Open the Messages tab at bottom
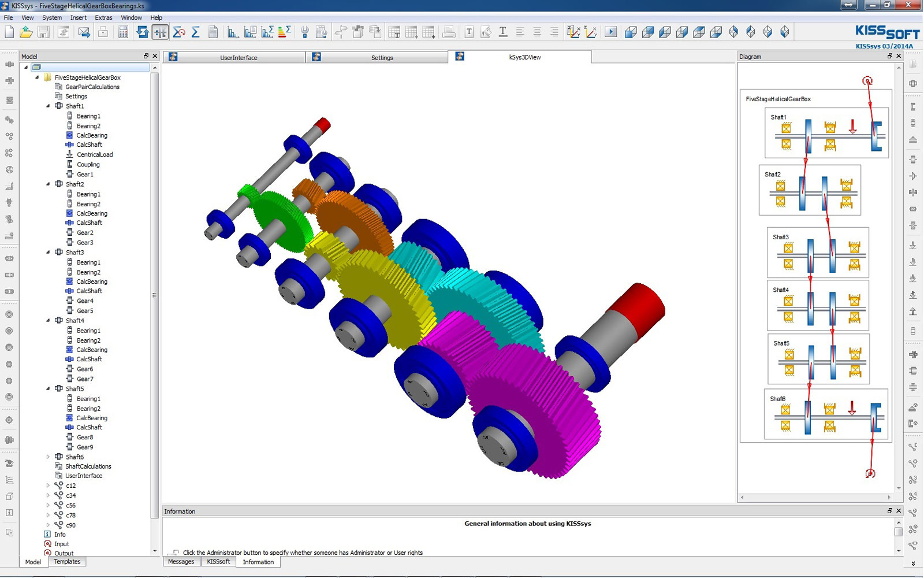Viewport: 924px width, 578px height. point(181,562)
